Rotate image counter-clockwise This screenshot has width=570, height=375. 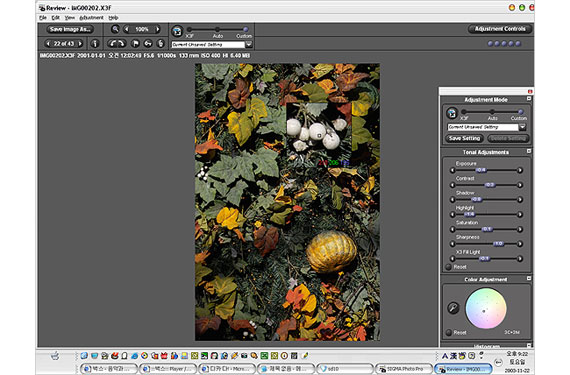click(x=113, y=44)
